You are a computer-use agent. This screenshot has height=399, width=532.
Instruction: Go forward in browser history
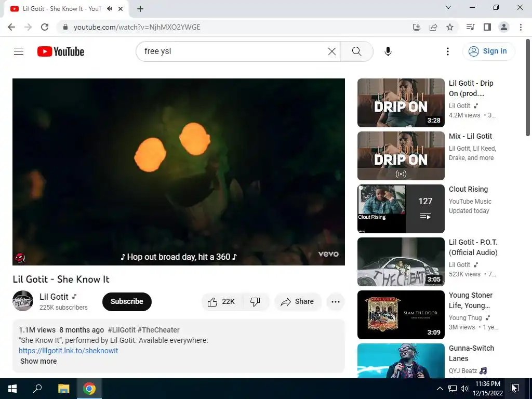(x=28, y=27)
